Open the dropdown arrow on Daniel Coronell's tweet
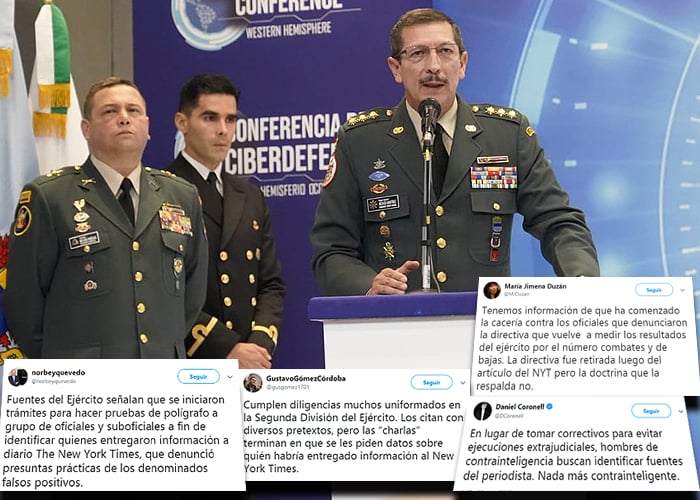The image size is (700, 500). tap(681, 411)
